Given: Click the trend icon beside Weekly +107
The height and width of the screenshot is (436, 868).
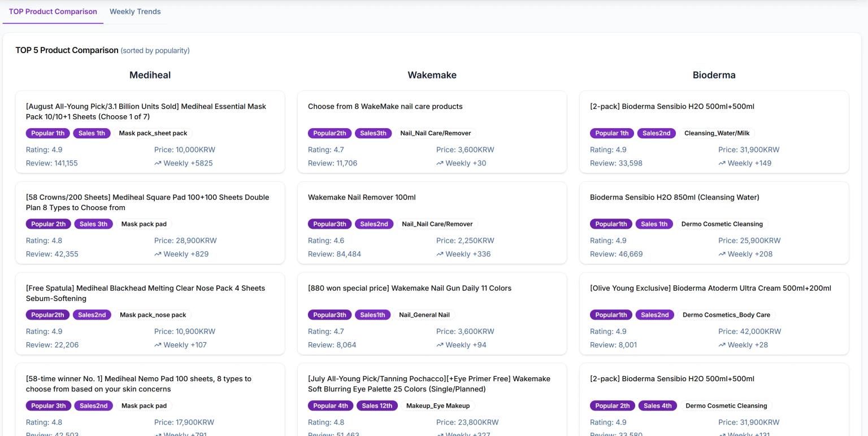Looking at the screenshot, I should coord(158,345).
